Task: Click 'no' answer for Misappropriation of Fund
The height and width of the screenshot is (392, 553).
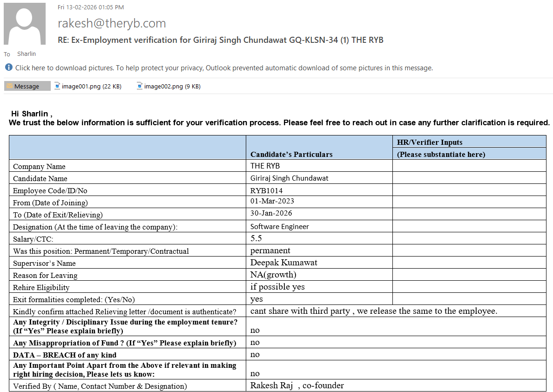Action: [255, 342]
